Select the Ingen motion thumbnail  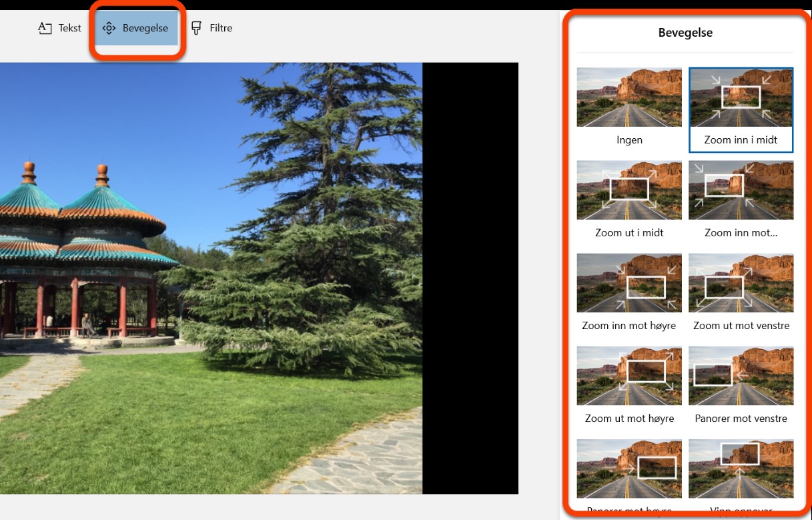tap(629, 97)
